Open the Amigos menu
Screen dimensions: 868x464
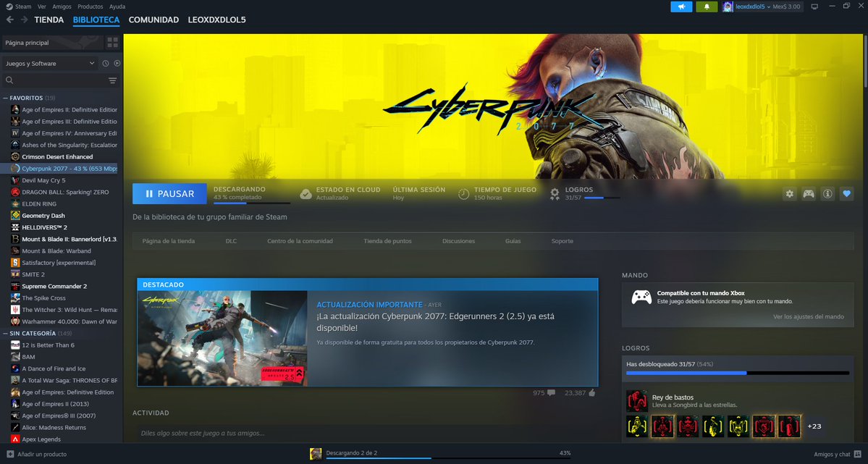pos(62,7)
